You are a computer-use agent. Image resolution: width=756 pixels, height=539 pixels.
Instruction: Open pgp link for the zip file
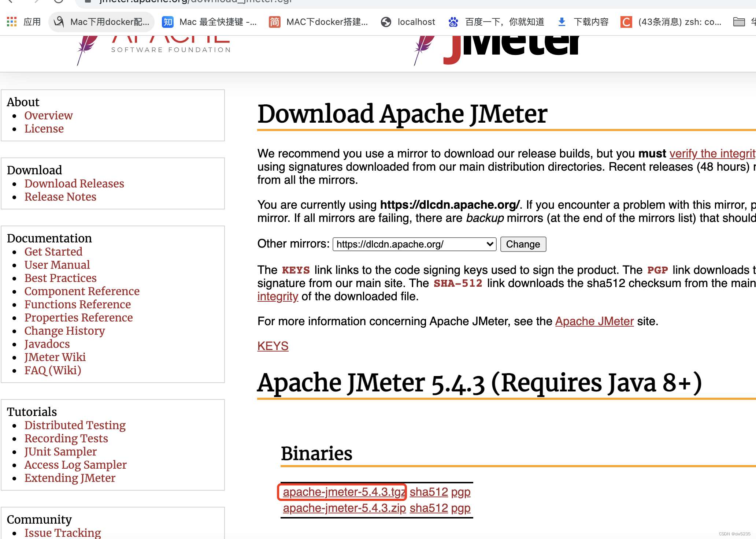(x=461, y=508)
